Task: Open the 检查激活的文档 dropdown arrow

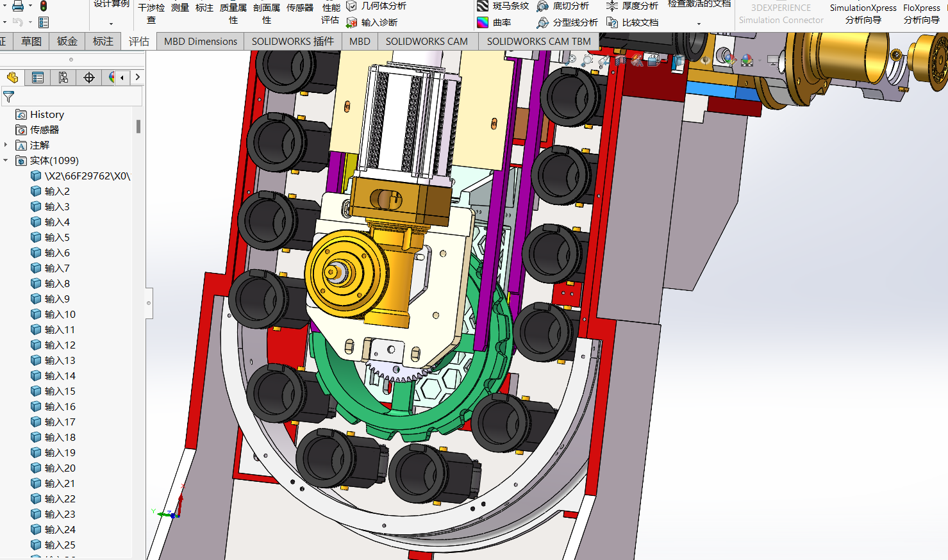Action: point(699,24)
